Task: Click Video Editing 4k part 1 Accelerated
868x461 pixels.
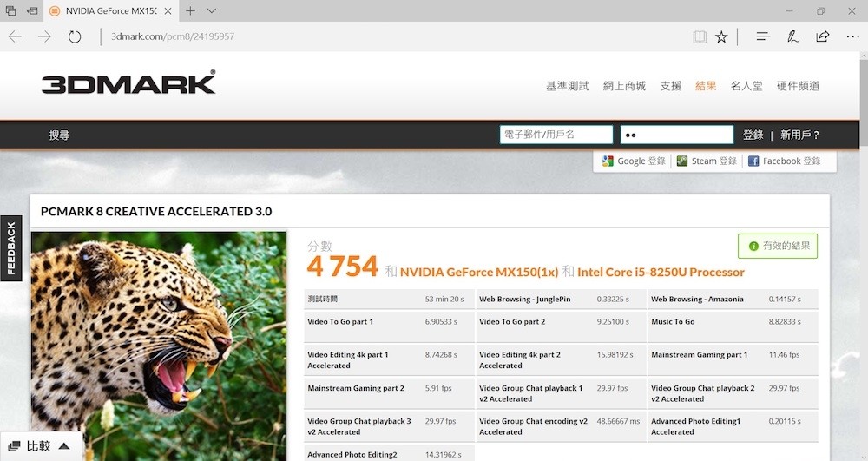Action: [389, 359]
